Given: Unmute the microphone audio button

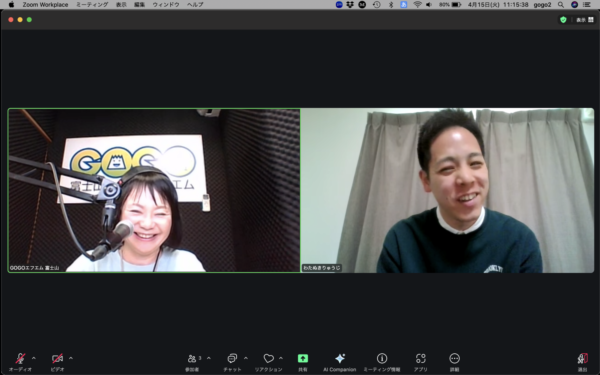Looking at the screenshot, I should (20, 362).
